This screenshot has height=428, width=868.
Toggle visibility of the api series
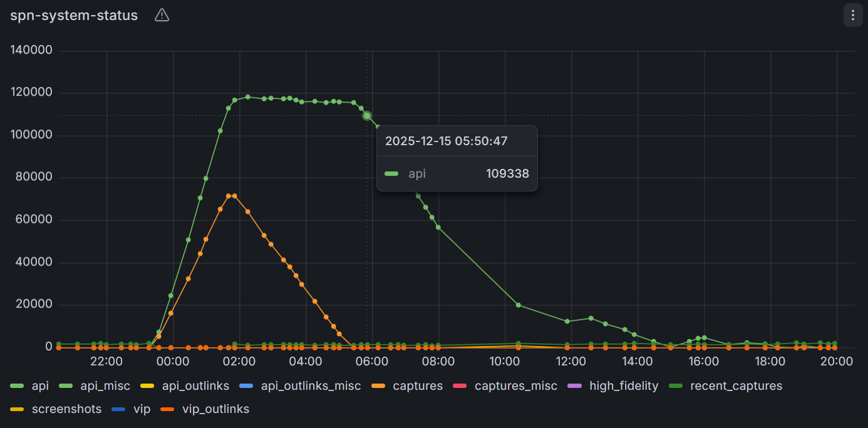39,386
